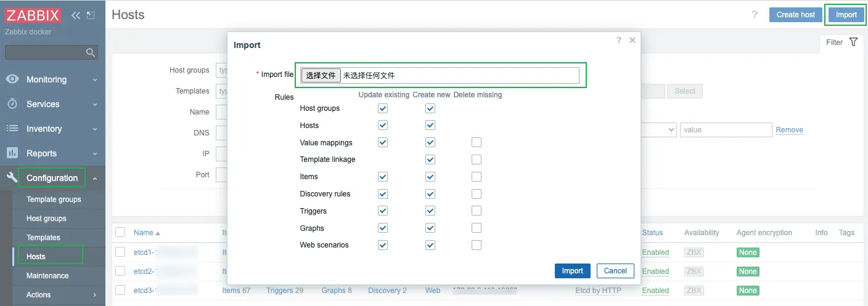Uncheck Host groups Create new
868x306 pixels.
pos(430,108)
